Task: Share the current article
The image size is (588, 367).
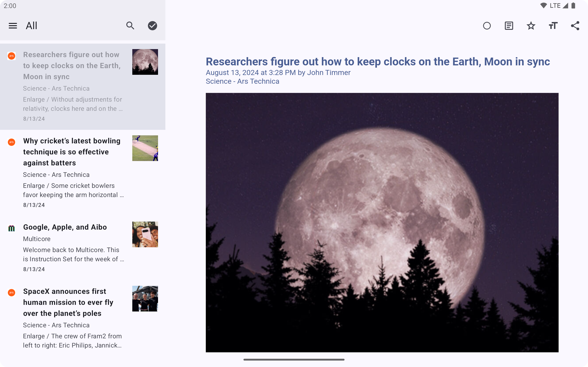Action: tap(575, 26)
